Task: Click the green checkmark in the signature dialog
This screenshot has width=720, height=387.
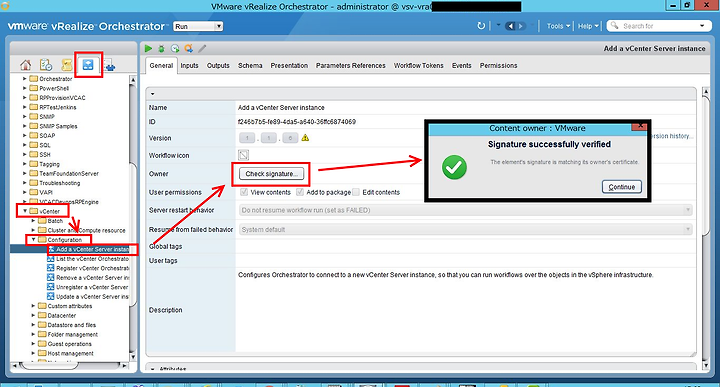Action: click(454, 167)
